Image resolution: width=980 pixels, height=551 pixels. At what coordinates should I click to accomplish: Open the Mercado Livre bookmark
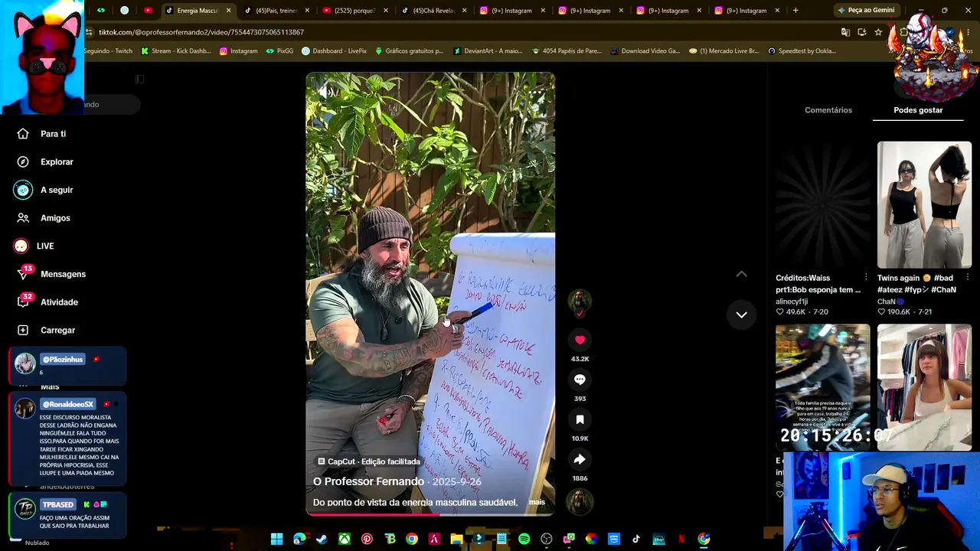(x=724, y=51)
